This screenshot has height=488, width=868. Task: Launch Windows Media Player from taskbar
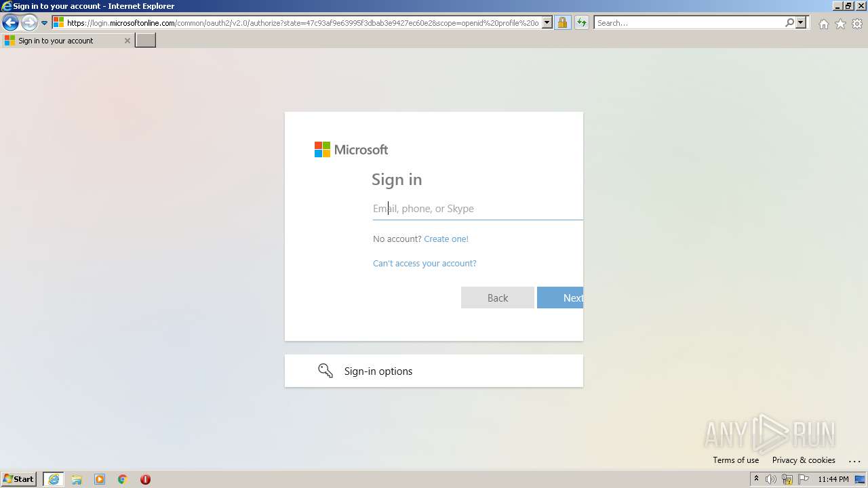[100, 479]
